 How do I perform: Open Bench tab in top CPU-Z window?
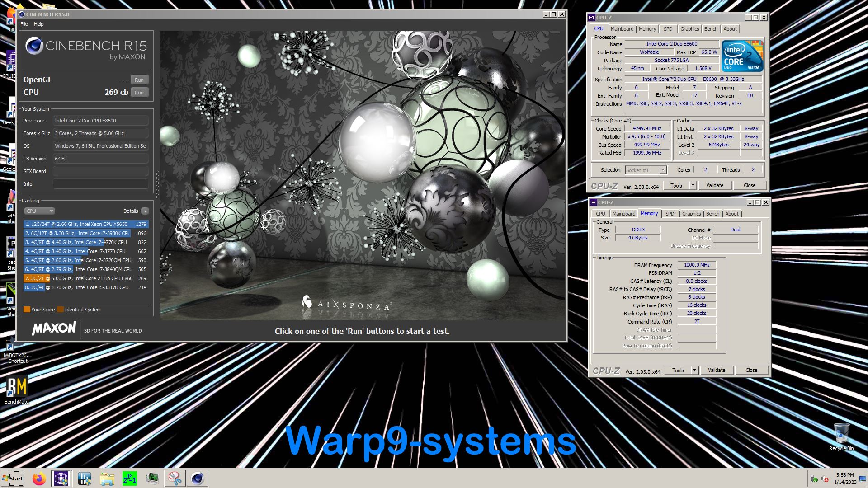click(x=711, y=29)
